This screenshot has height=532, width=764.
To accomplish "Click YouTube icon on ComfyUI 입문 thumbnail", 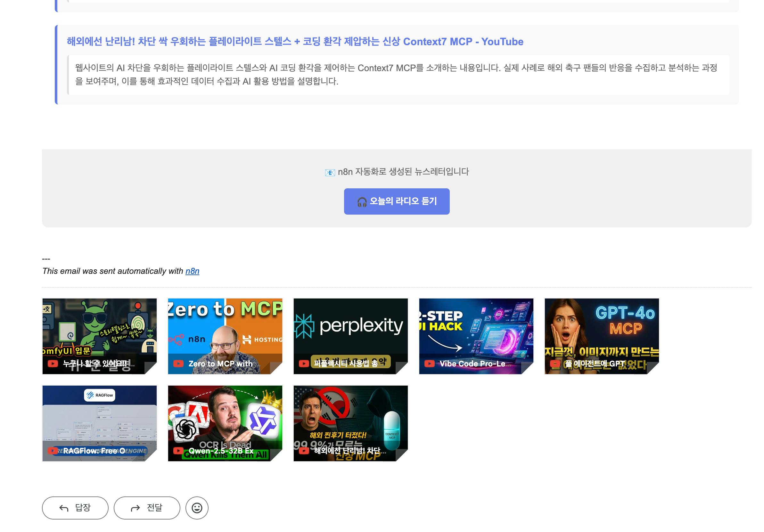I will (53, 364).
